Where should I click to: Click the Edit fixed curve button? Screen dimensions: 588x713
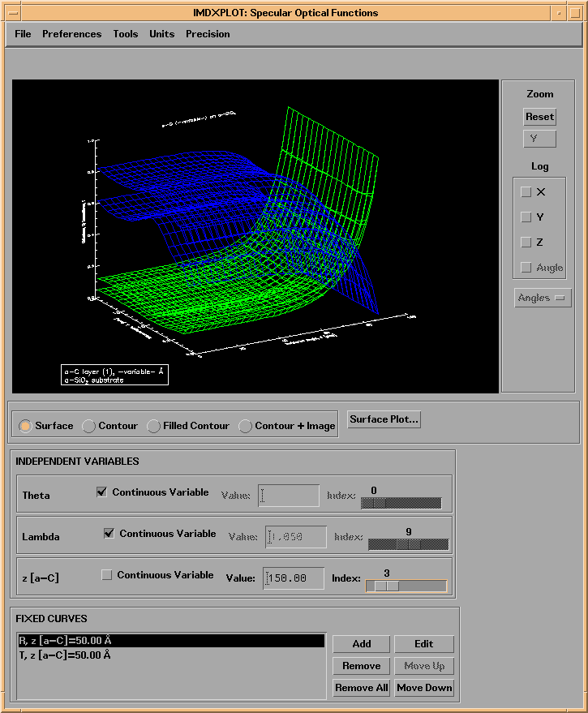[424, 644]
